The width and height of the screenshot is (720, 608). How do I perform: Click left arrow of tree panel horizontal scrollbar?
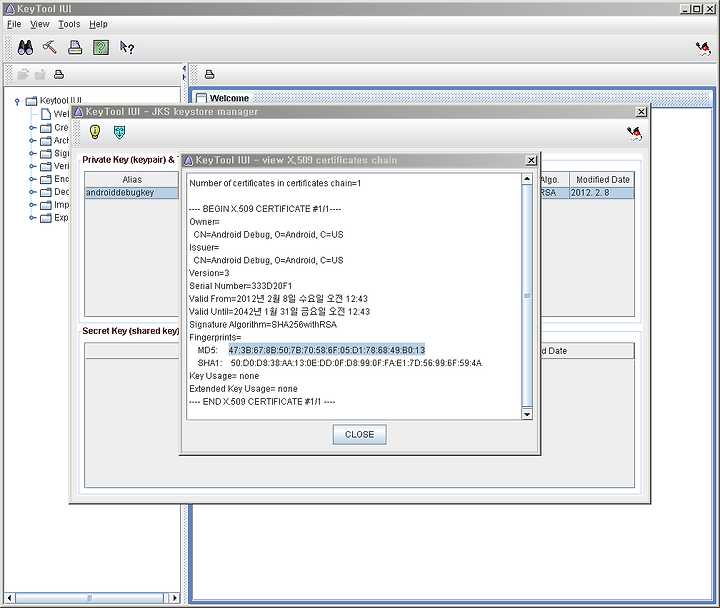click(9, 598)
